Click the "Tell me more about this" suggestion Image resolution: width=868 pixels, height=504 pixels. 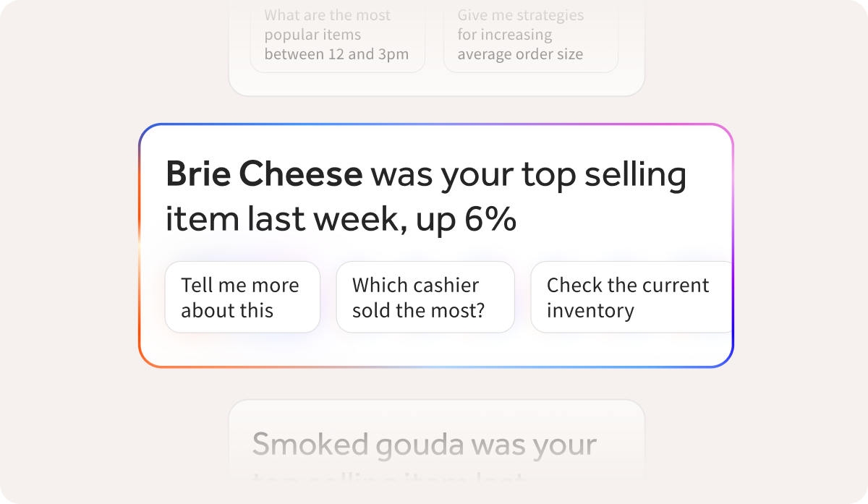pyautogui.click(x=242, y=296)
